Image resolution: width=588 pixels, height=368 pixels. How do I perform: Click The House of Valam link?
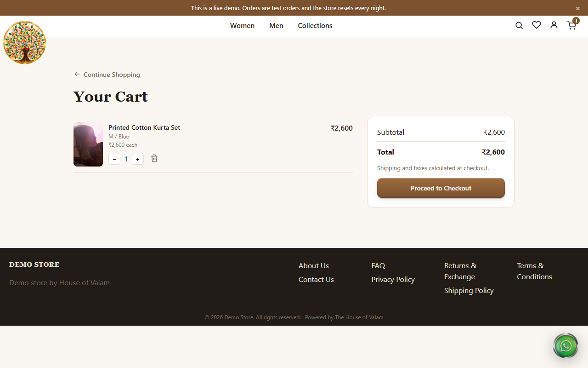pyautogui.click(x=359, y=317)
